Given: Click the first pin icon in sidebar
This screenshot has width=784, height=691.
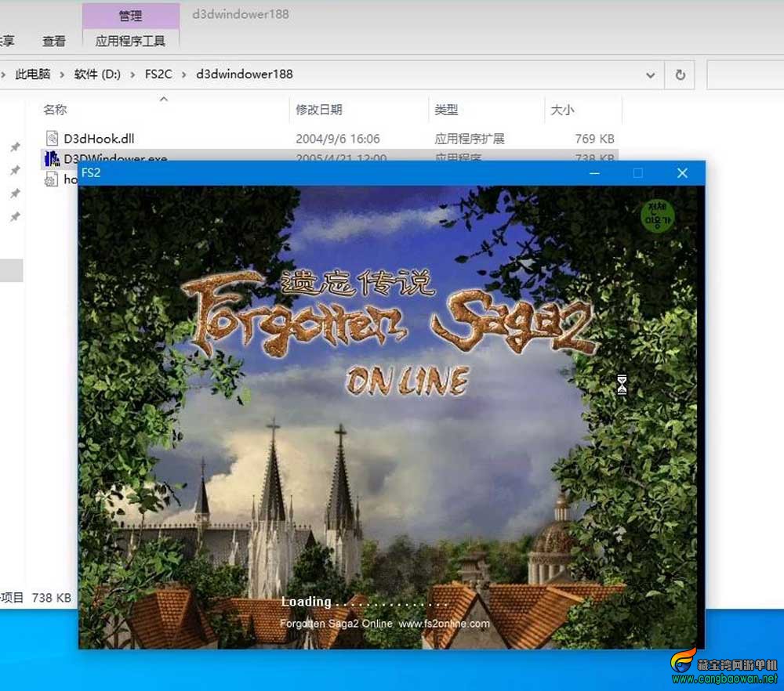Looking at the screenshot, I should [15, 147].
